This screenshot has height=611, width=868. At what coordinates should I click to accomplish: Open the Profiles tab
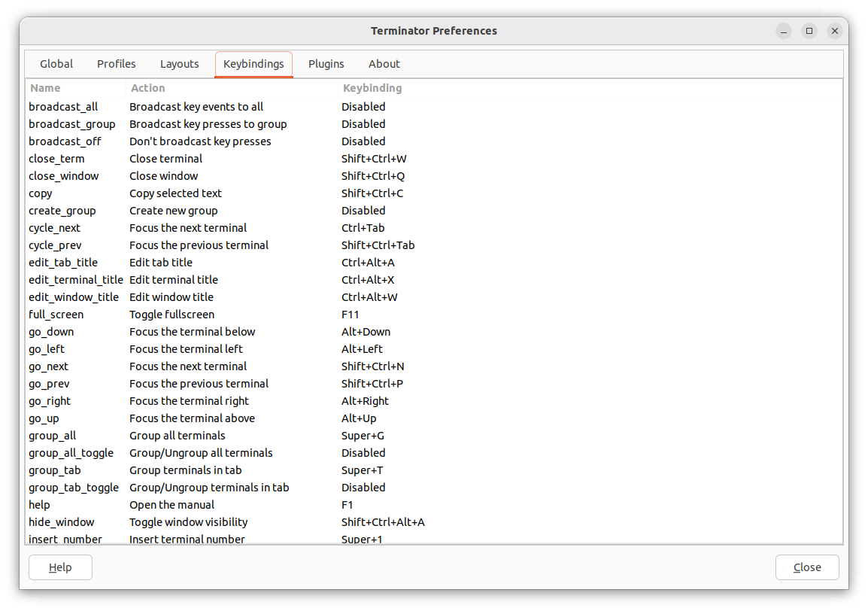click(117, 64)
